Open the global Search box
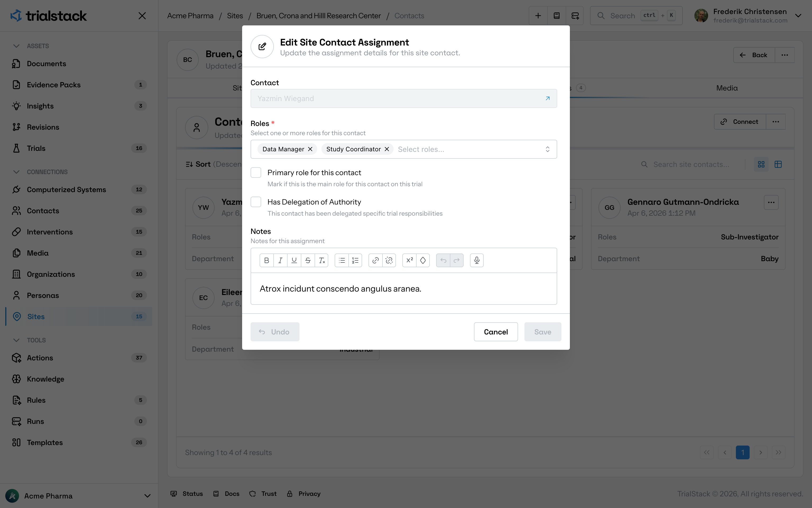This screenshot has width=812, height=508. tap(636, 16)
